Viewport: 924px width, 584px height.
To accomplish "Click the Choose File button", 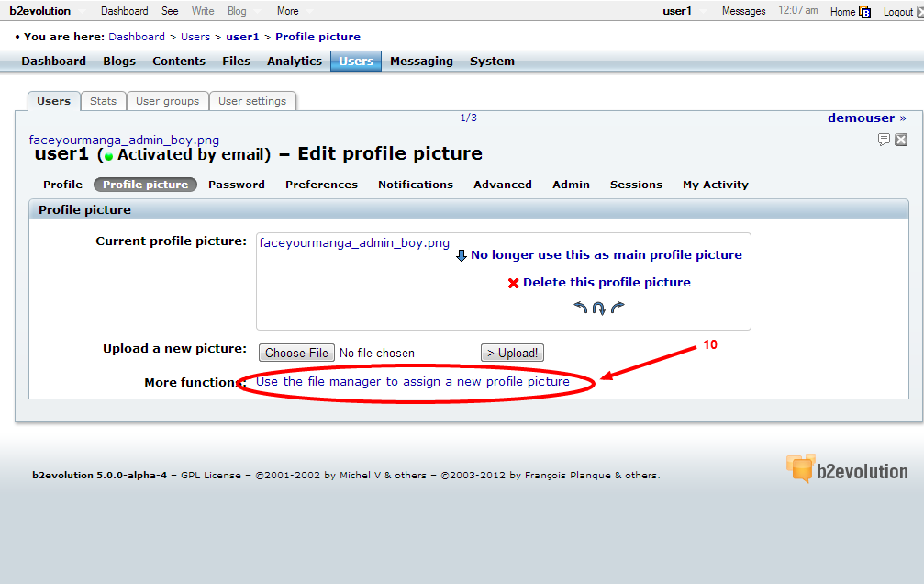I will pos(296,353).
